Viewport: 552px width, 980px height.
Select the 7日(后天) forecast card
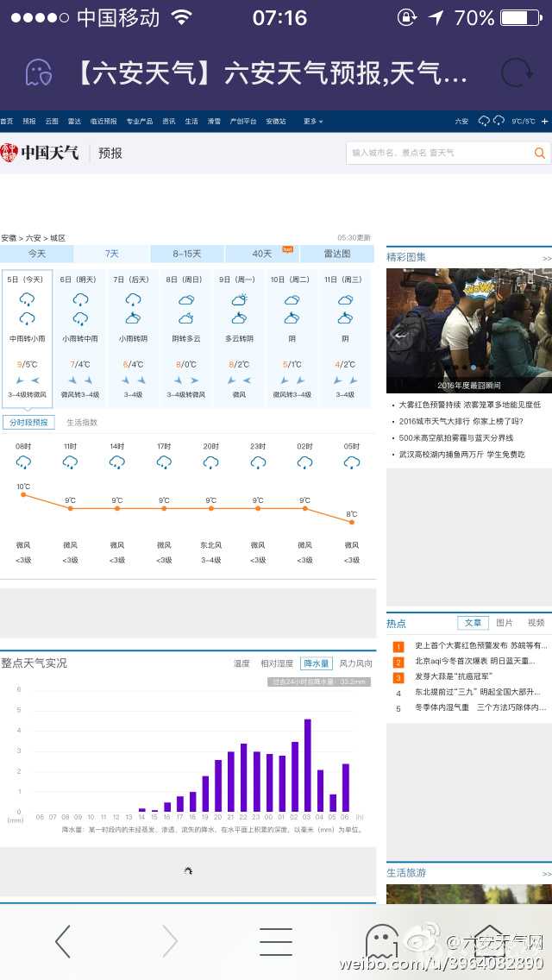tap(133, 336)
